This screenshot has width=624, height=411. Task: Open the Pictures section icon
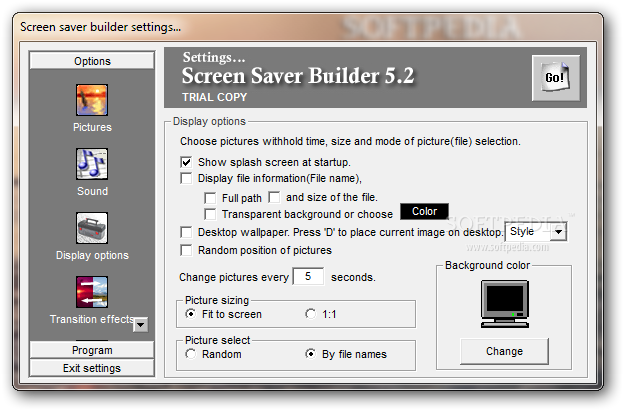92,100
